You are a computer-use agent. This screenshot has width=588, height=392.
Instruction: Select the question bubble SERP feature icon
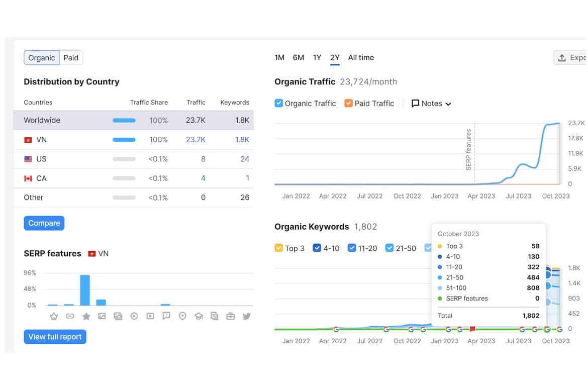click(x=166, y=316)
